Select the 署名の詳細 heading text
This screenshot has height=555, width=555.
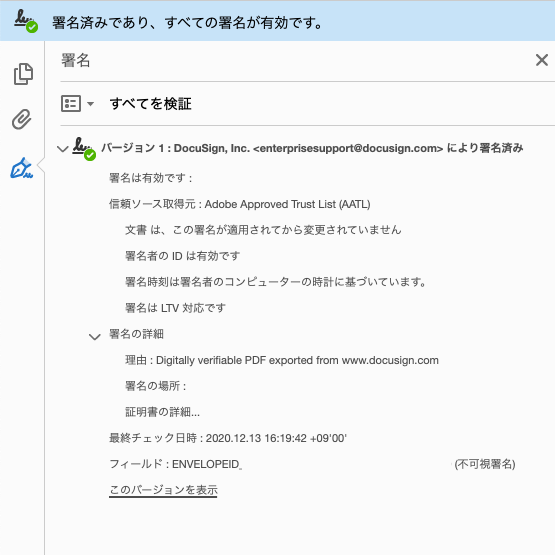137,334
